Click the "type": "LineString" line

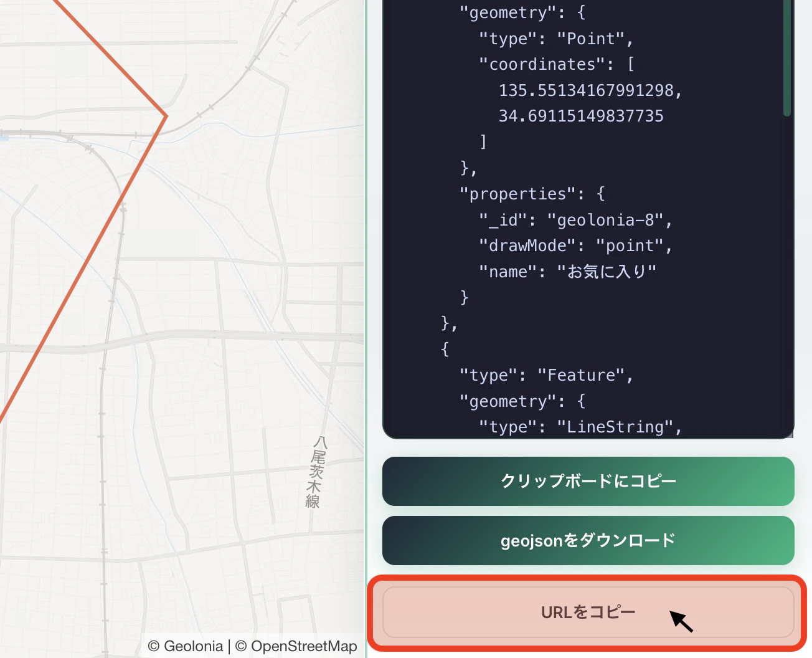[x=581, y=427]
